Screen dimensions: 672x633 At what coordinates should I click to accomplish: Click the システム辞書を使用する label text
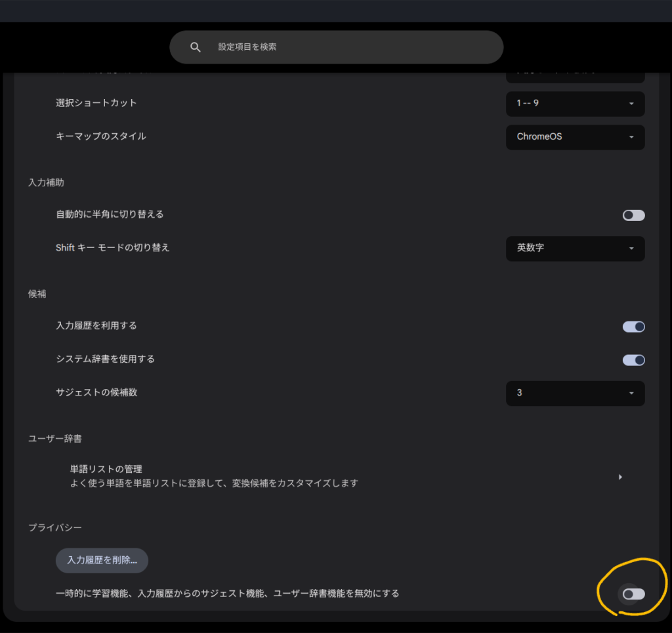click(x=106, y=359)
